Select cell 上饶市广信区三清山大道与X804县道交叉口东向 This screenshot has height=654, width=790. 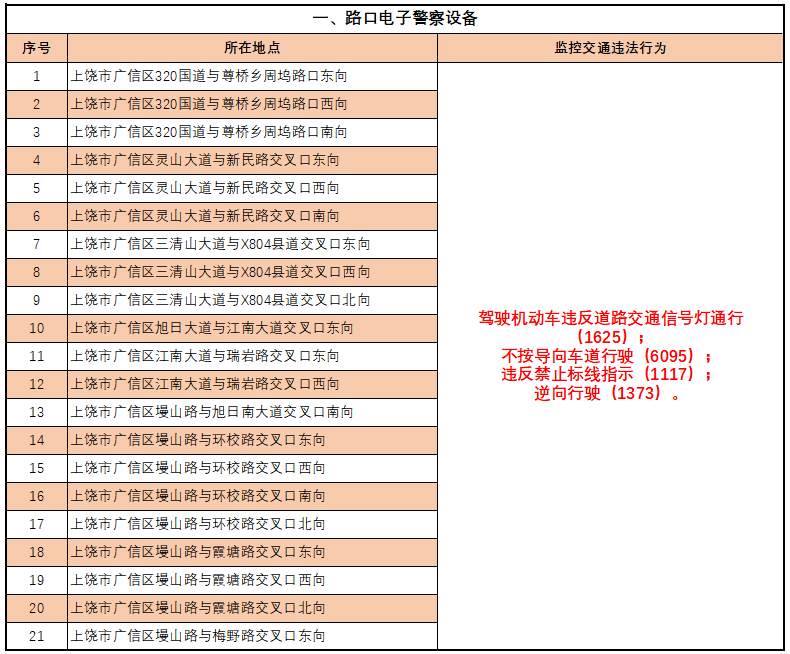(x=252, y=244)
